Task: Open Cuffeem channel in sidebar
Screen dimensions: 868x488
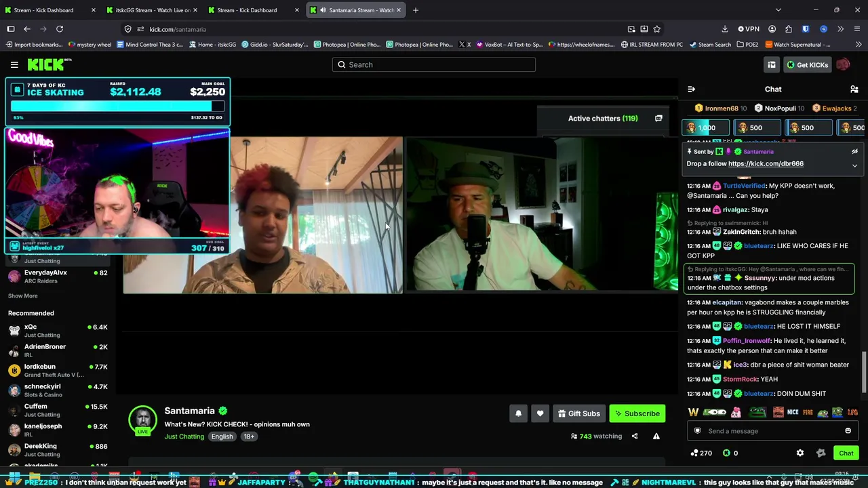Action: point(58,410)
